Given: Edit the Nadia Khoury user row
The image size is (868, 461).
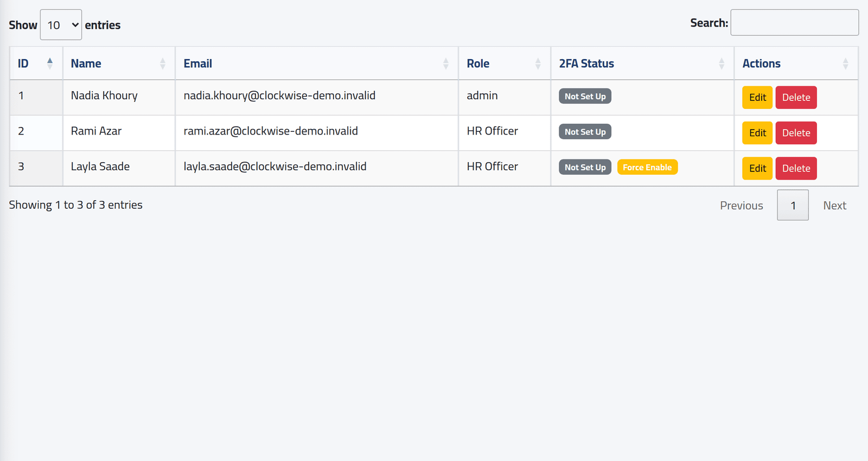Looking at the screenshot, I should (757, 98).
